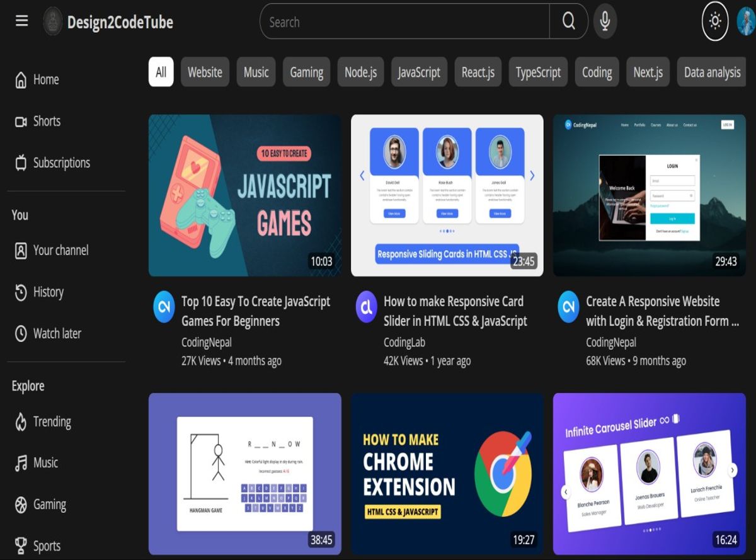Open Your channel in sidebar

click(x=60, y=251)
